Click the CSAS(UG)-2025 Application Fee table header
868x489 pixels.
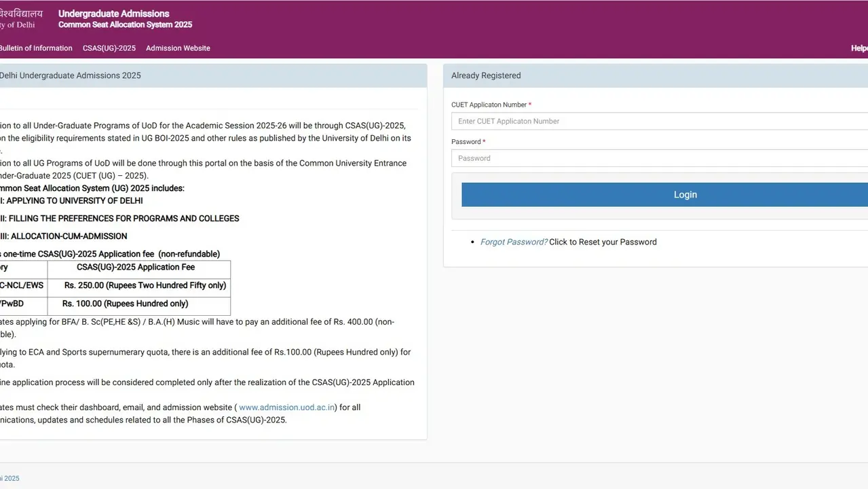point(136,267)
